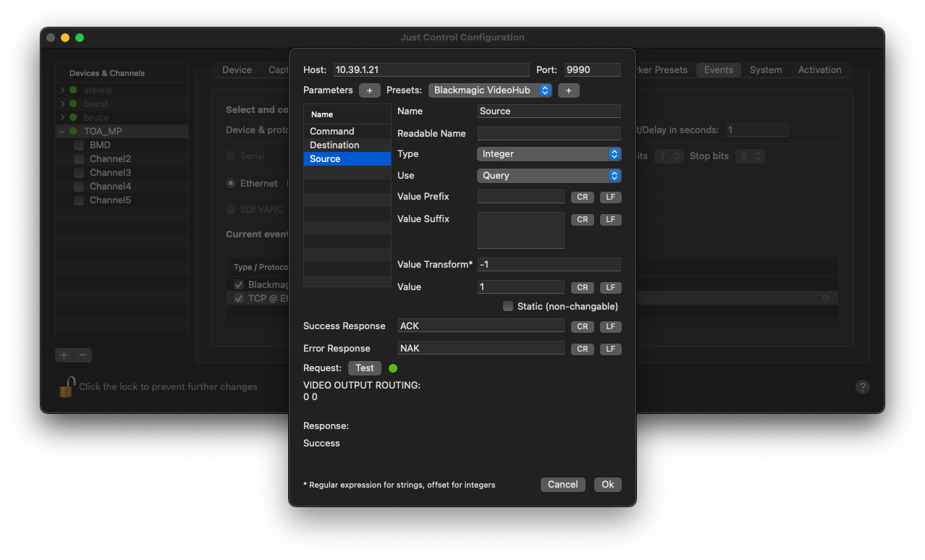Select the Source parameter row
The width and height of the screenshot is (925, 560).
click(347, 159)
